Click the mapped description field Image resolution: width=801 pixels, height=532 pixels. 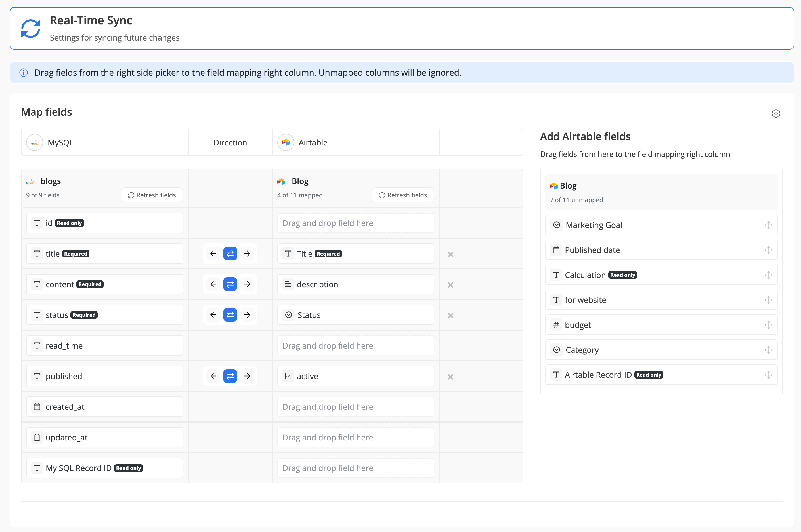(x=355, y=284)
